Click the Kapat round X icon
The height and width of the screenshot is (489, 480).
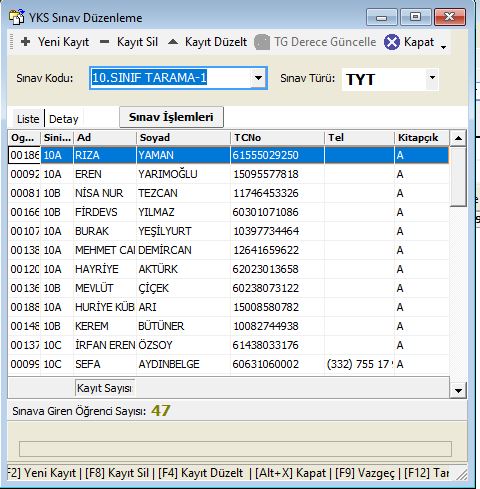click(392, 42)
